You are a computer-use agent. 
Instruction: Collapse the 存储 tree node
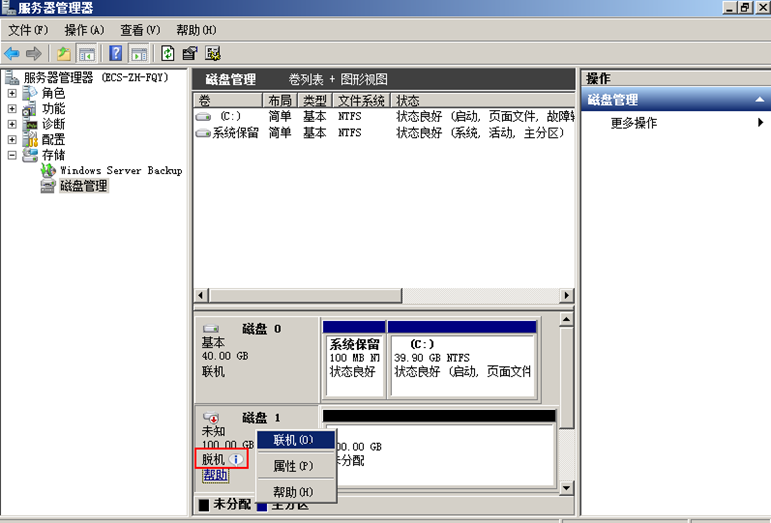[12, 155]
